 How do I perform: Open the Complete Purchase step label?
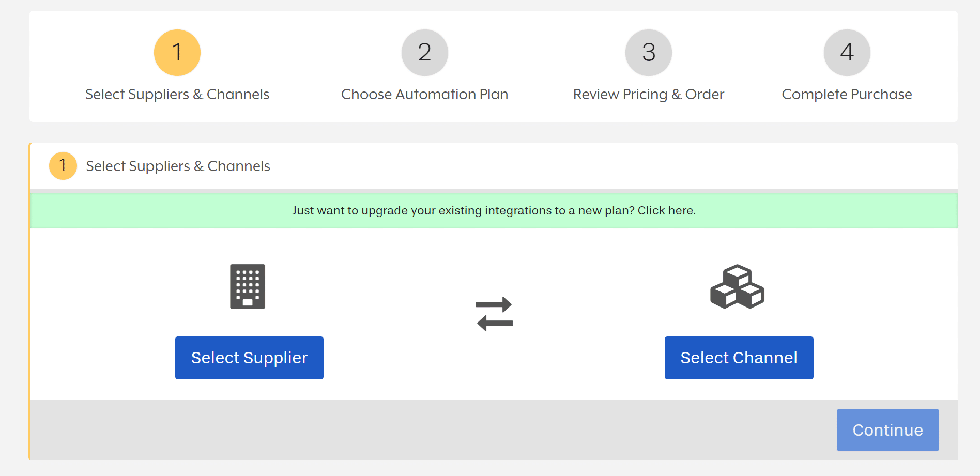pyautogui.click(x=847, y=95)
